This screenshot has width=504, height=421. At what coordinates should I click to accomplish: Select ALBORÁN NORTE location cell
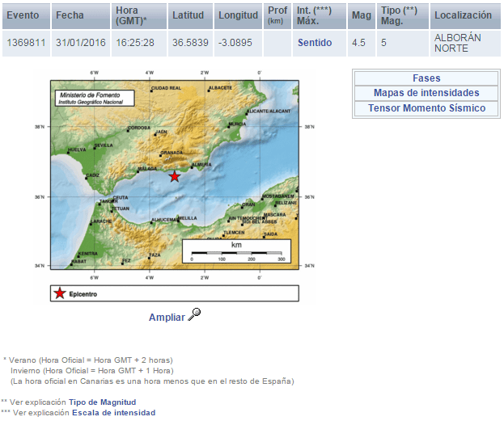pyautogui.click(x=465, y=43)
